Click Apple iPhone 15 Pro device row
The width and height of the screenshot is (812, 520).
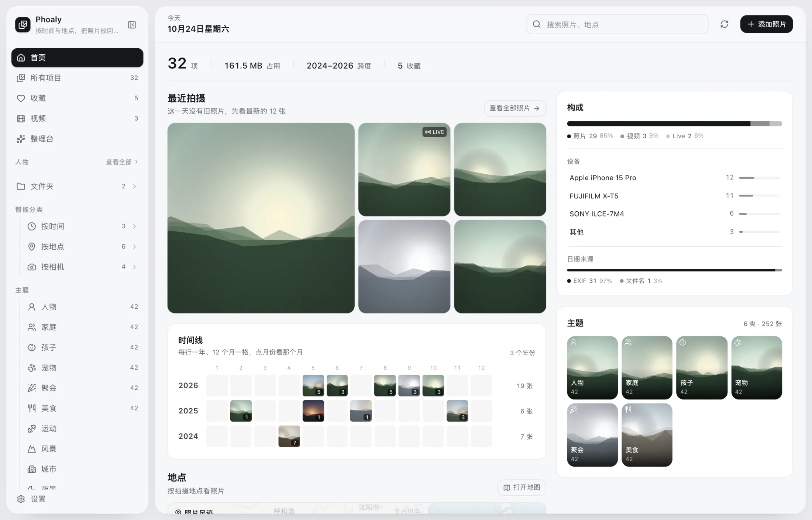(674, 178)
